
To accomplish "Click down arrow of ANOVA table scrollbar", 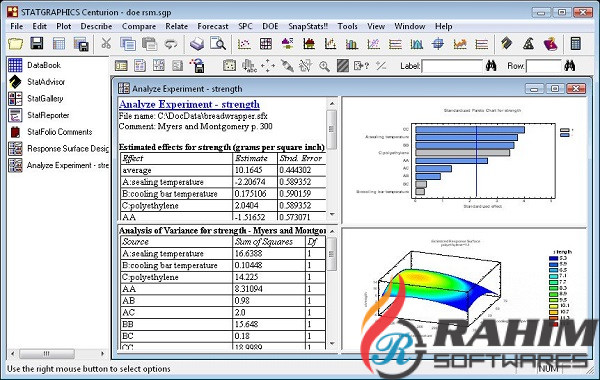I will (x=332, y=343).
